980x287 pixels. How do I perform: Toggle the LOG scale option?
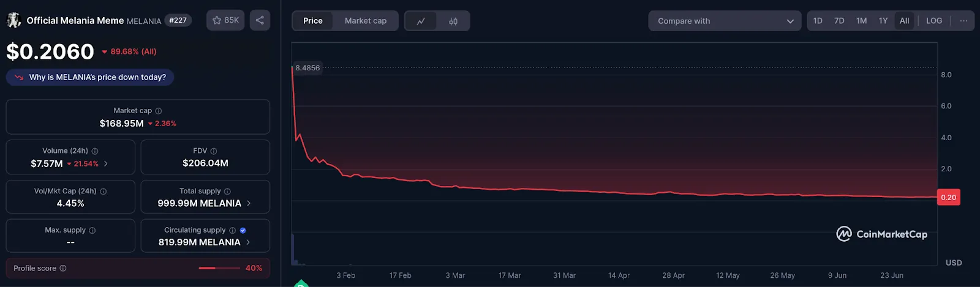coord(934,21)
